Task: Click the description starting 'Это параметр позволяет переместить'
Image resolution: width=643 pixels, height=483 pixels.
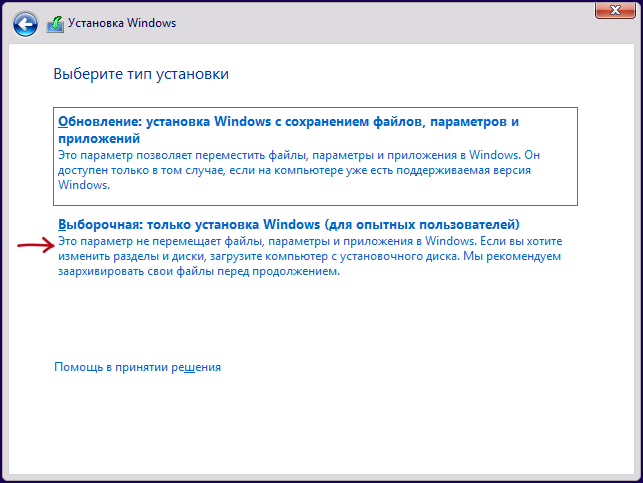Action: (299, 170)
